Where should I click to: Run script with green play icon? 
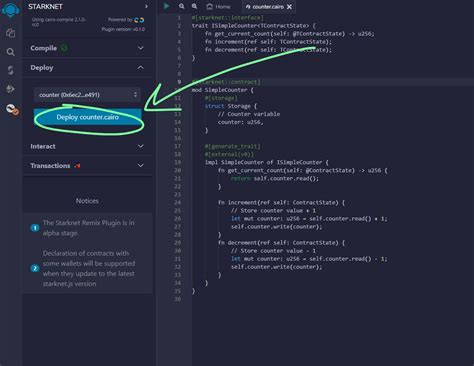[x=167, y=6]
